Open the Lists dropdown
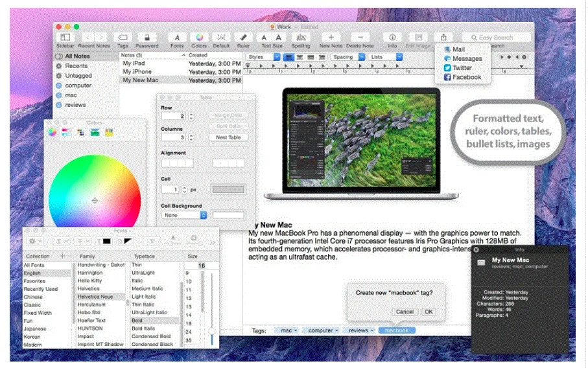The height and width of the screenshot is (368, 588). (386, 57)
